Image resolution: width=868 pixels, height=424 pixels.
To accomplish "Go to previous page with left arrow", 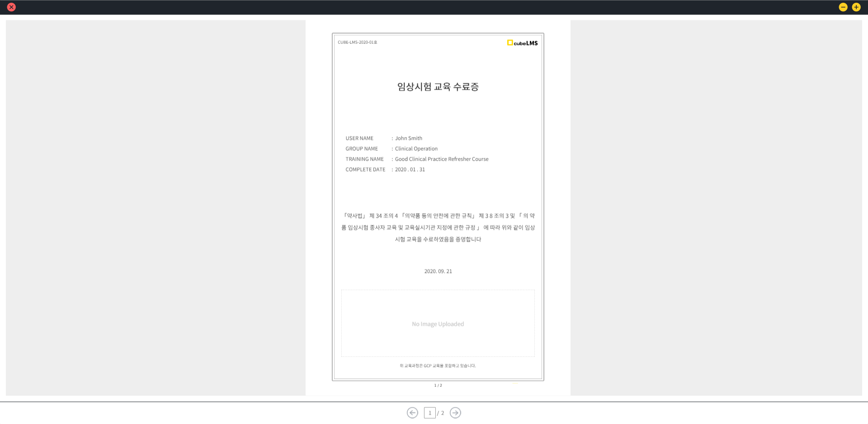I will pyautogui.click(x=412, y=413).
